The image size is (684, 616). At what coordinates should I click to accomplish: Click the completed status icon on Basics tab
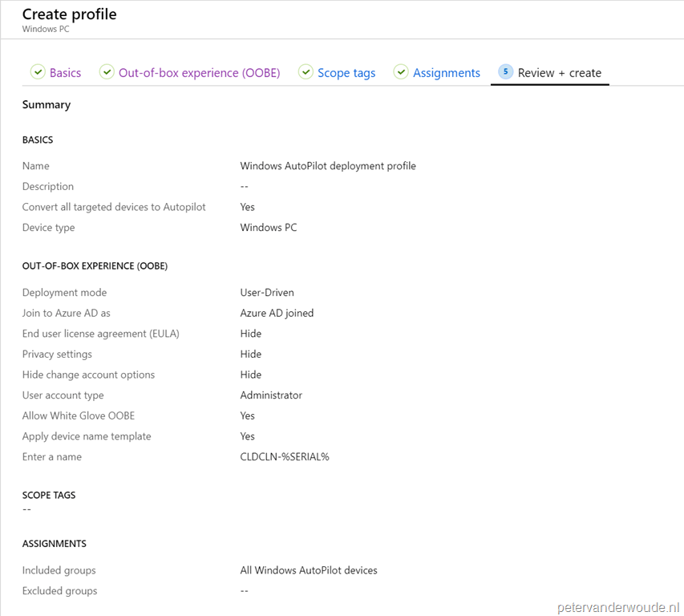pyautogui.click(x=38, y=71)
